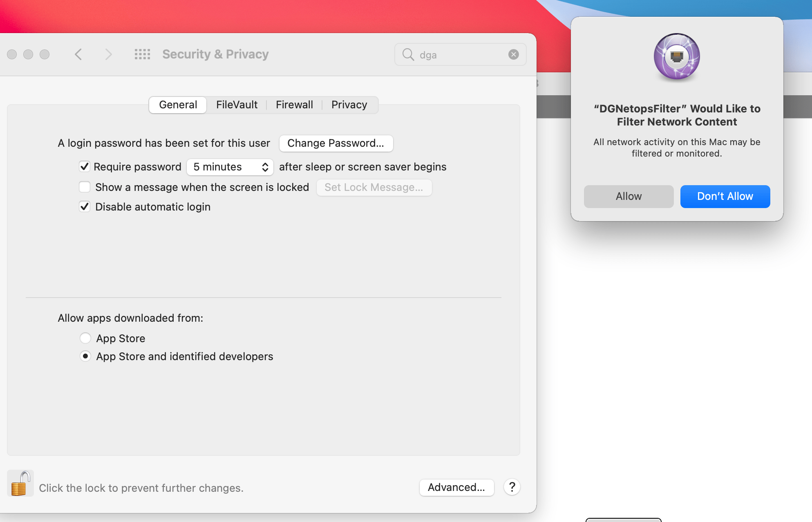Open the show-all preferences grid icon

coord(142,54)
